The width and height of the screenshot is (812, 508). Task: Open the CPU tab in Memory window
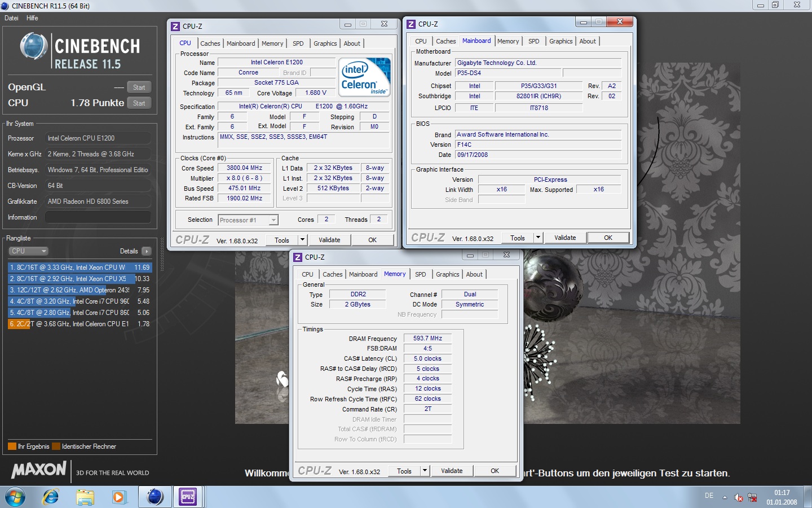point(307,274)
